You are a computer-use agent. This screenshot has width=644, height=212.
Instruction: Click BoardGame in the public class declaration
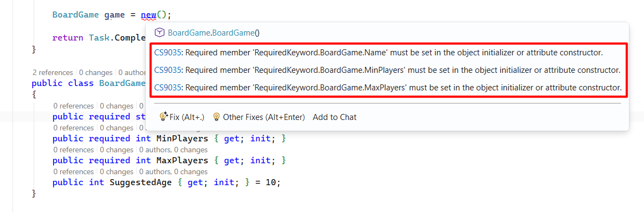(x=122, y=83)
